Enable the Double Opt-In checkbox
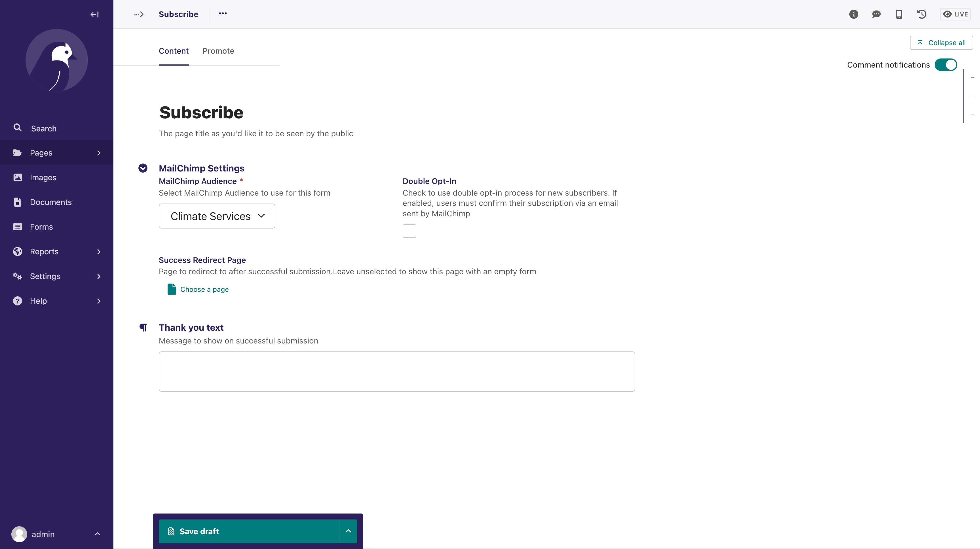 tap(409, 231)
